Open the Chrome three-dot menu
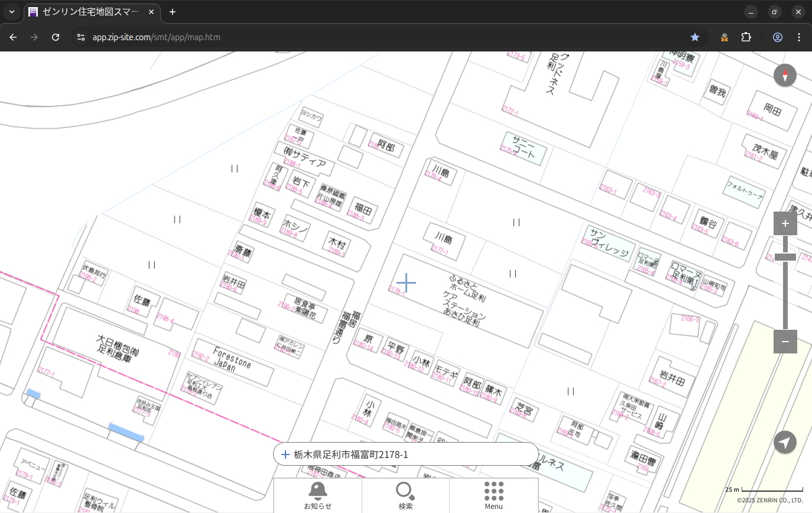Image resolution: width=812 pixels, height=513 pixels. pyautogui.click(x=799, y=37)
